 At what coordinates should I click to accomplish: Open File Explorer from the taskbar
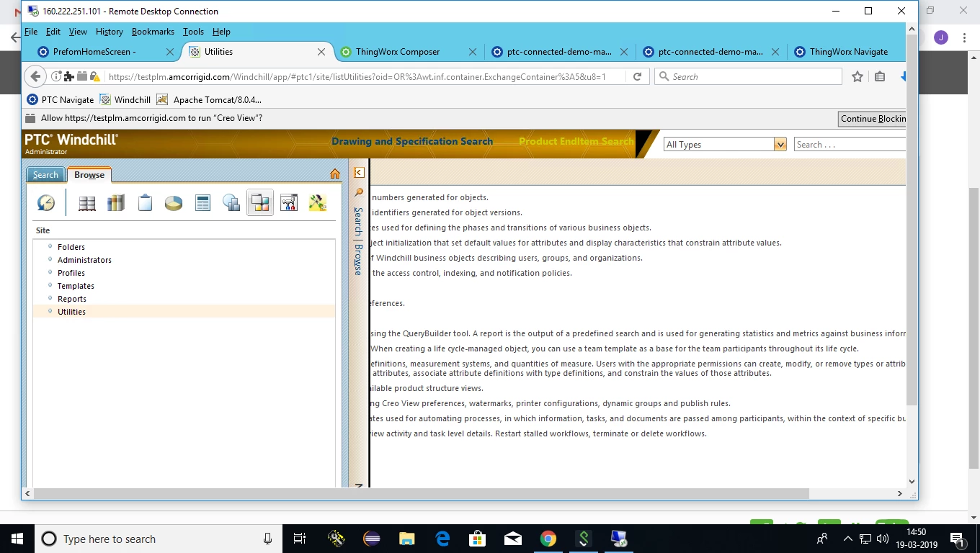click(x=407, y=539)
